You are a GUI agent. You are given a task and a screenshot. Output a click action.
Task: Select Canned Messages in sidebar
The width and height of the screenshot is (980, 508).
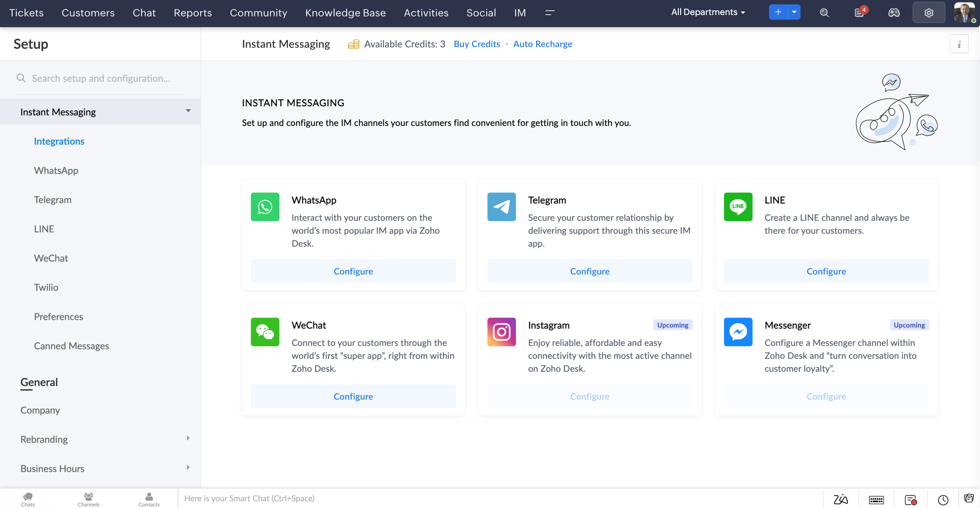coord(71,345)
